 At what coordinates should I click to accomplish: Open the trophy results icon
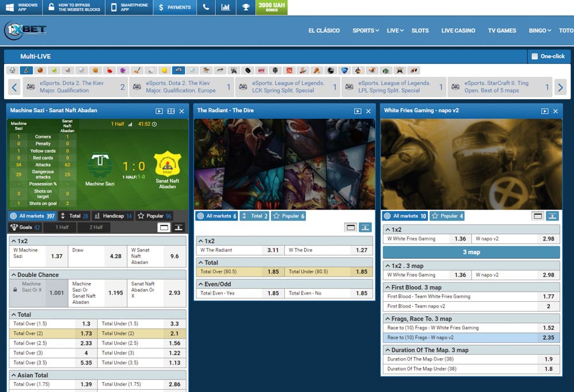tap(246, 7)
